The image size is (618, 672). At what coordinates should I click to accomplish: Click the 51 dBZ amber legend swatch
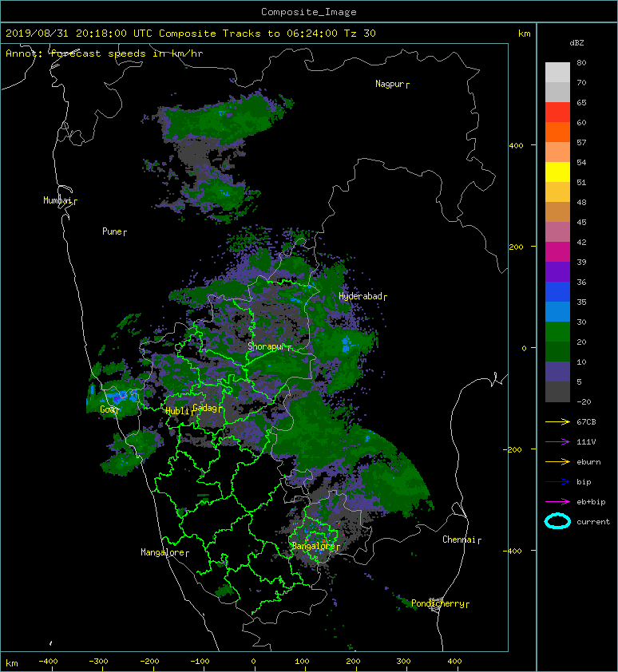click(x=557, y=192)
